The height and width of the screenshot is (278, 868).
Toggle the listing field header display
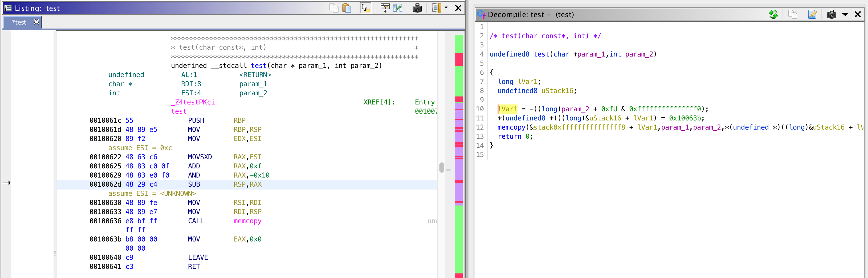click(x=385, y=8)
